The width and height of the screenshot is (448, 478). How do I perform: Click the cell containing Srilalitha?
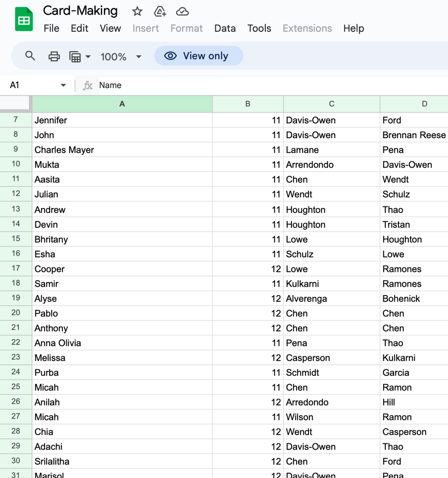click(x=122, y=461)
